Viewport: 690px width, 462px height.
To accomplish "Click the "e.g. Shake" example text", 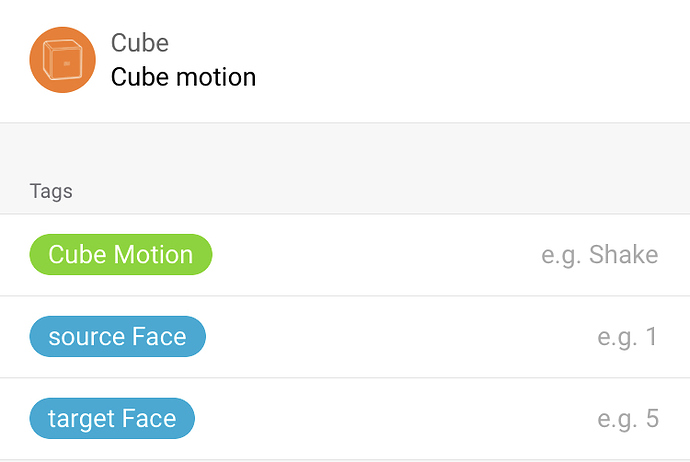I will pos(599,255).
